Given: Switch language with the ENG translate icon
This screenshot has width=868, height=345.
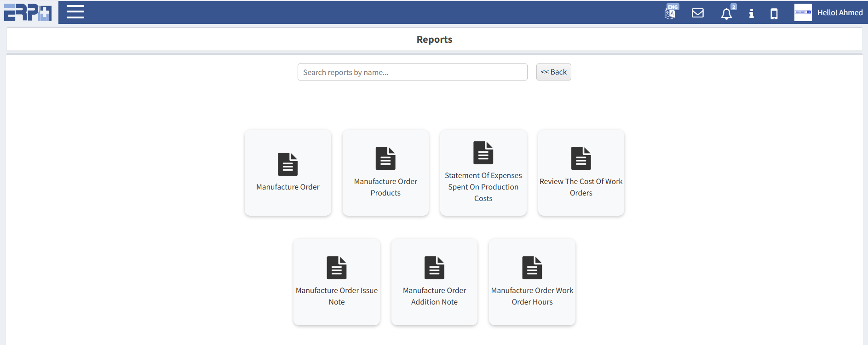Looking at the screenshot, I should [671, 12].
